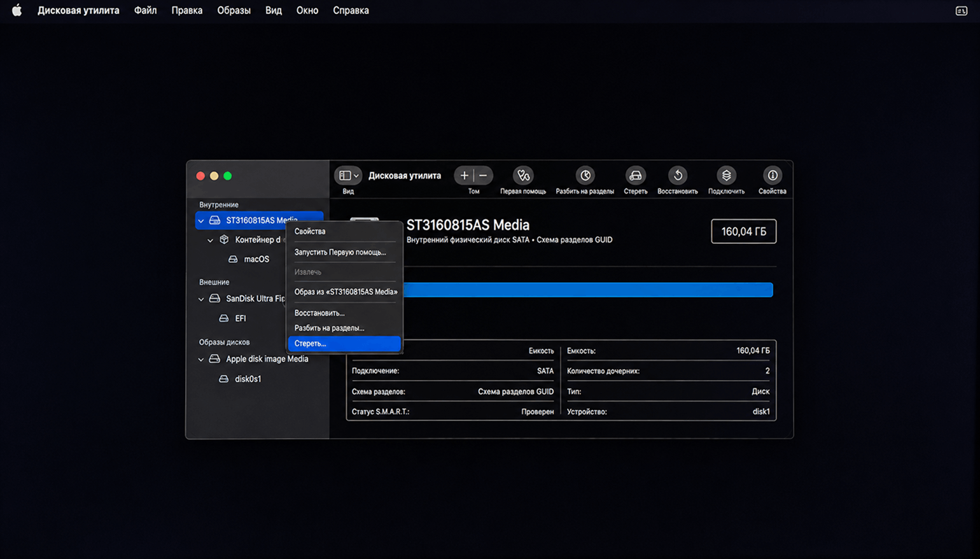This screenshot has height=559, width=980.
Task: Collapse the ST3160815AS Media tree row
Action: pyautogui.click(x=201, y=221)
